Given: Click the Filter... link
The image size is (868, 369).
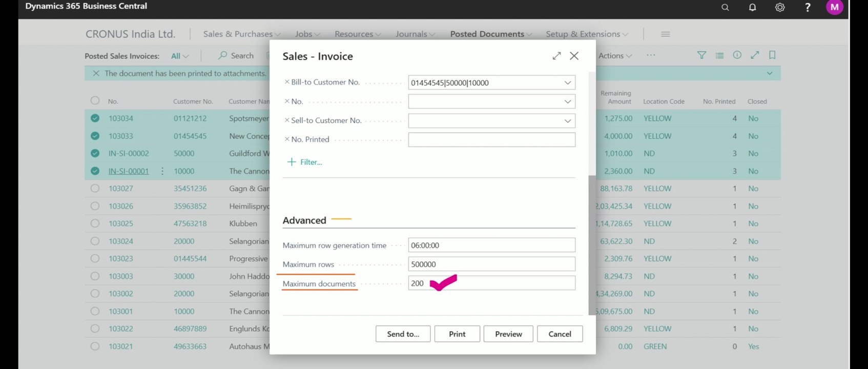Looking at the screenshot, I should 311,162.
